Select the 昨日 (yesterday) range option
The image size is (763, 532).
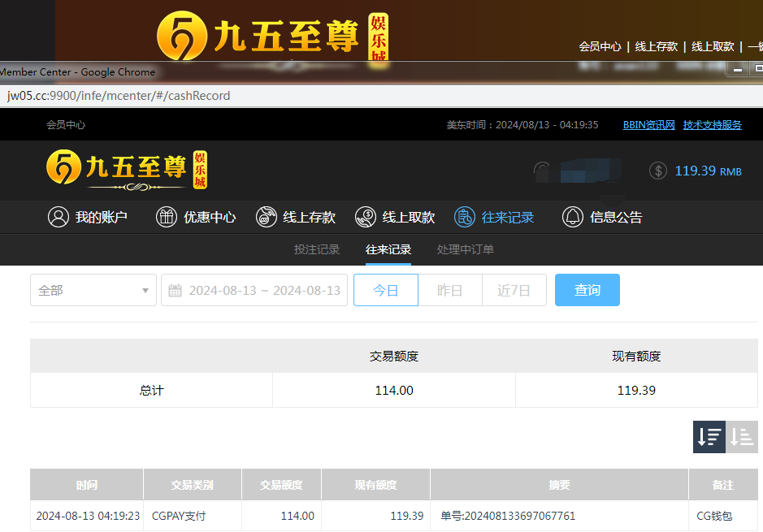pos(449,290)
